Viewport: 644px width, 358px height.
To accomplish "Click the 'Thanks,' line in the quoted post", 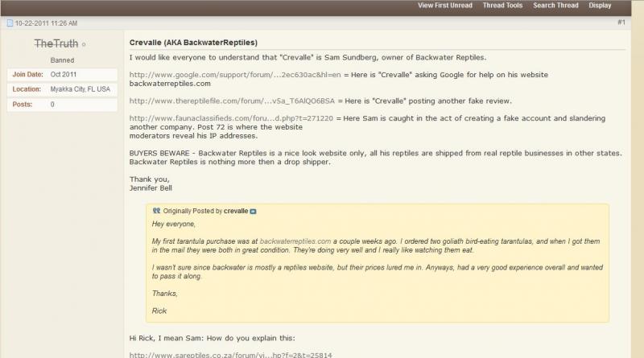I will (165, 294).
